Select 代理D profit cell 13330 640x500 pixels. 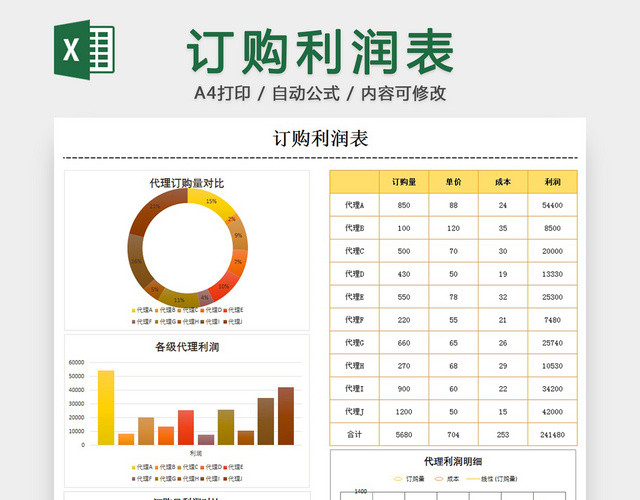[553, 274]
